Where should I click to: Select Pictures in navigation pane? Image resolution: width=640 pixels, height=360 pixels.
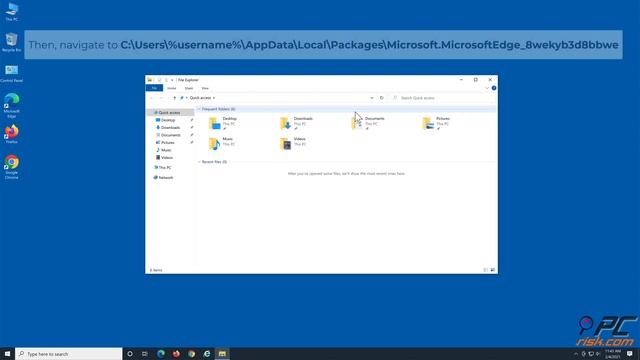click(167, 142)
